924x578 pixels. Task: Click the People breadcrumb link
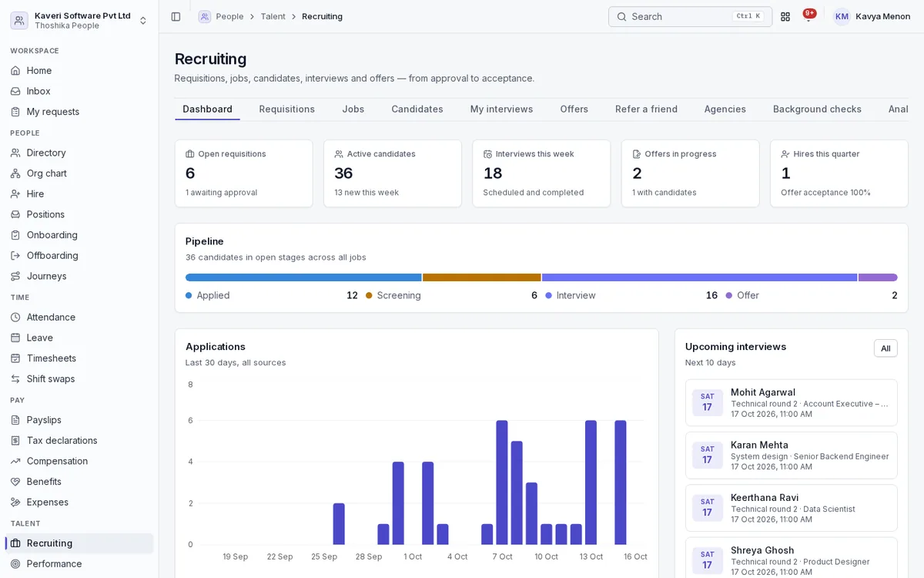click(x=229, y=16)
